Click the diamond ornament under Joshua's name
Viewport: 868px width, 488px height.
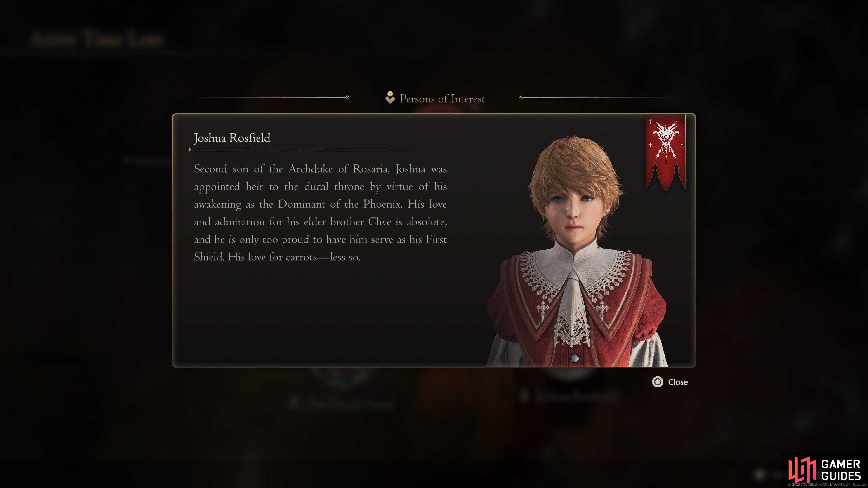pyautogui.click(x=189, y=150)
